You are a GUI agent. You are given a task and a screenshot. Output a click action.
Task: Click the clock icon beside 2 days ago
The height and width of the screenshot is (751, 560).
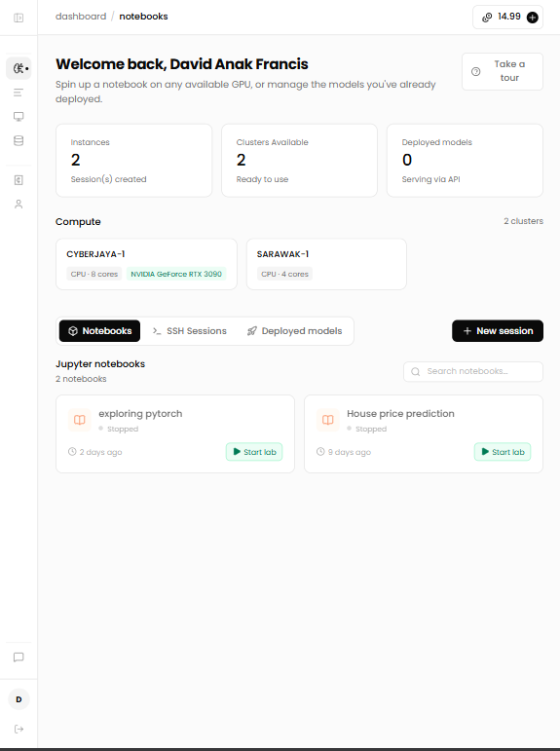pos(72,452)
